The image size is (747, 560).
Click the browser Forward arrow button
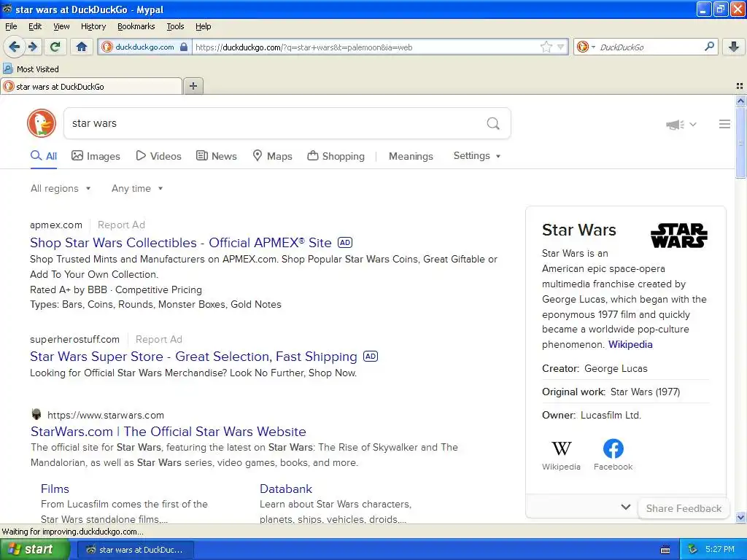(32, 47)
